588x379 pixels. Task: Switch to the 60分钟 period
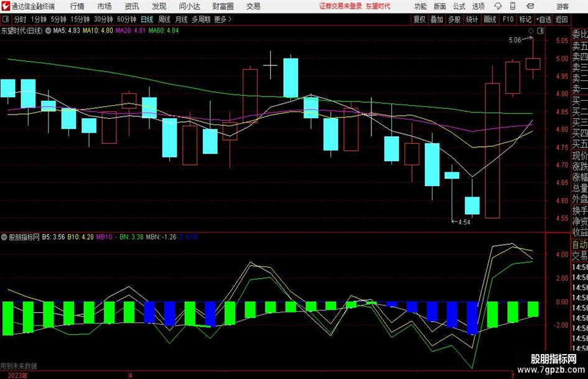(126, 19)
